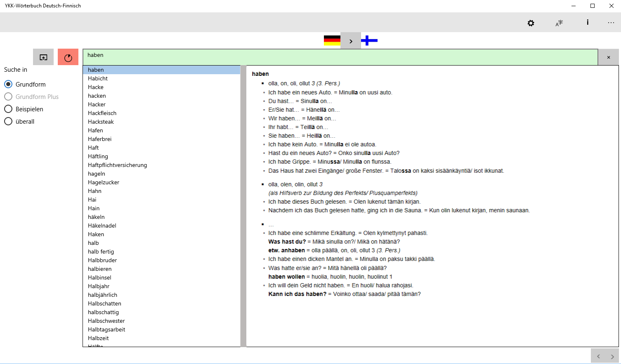Select the Grundform Plus radio button

coord(8,96)
